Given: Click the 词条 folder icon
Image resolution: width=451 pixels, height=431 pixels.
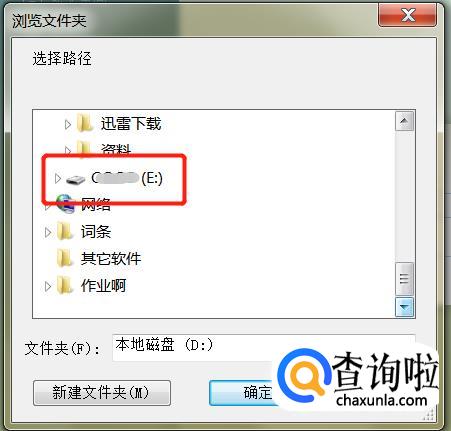Looking at the screenshot, I should 65,231.
